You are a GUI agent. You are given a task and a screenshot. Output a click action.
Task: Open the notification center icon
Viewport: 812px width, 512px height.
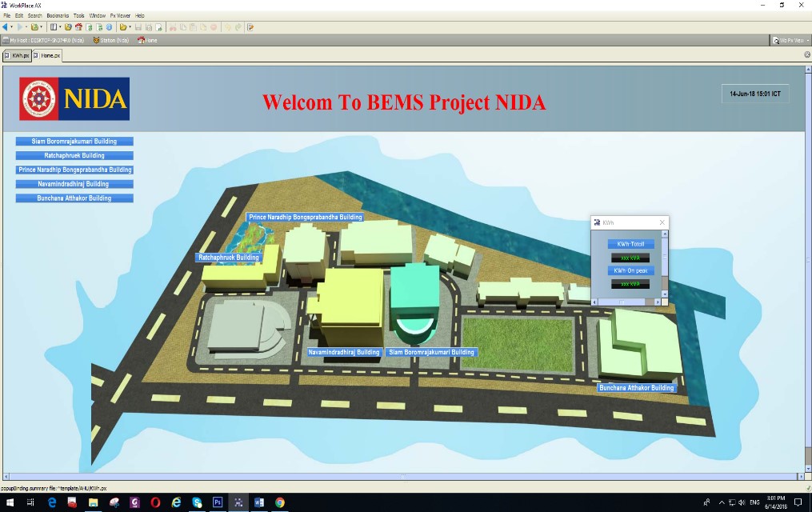click(798, 502)
